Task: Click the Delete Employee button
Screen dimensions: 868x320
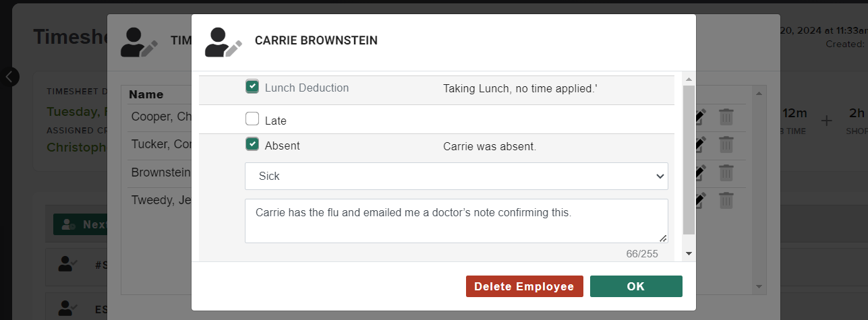Action: coord(524,286)
